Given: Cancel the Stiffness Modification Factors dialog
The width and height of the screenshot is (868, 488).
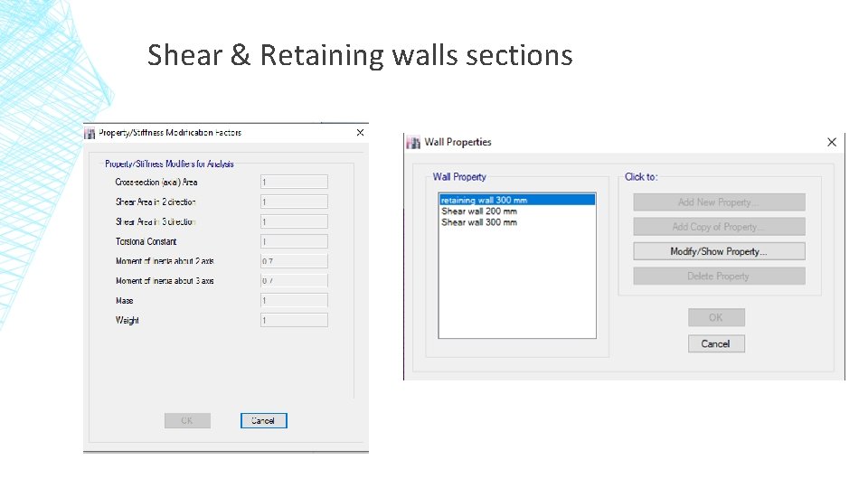Looking at the screenshot, I should (263, 420).
